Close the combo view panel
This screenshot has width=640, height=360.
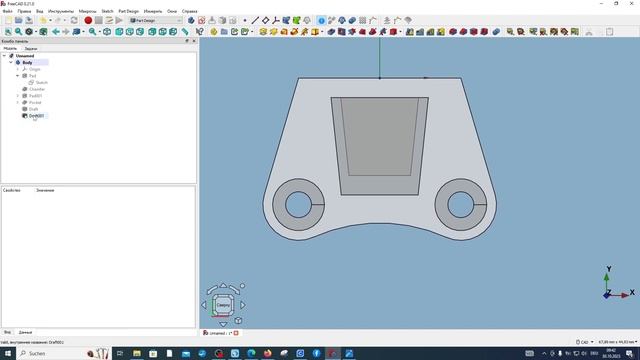194,41
